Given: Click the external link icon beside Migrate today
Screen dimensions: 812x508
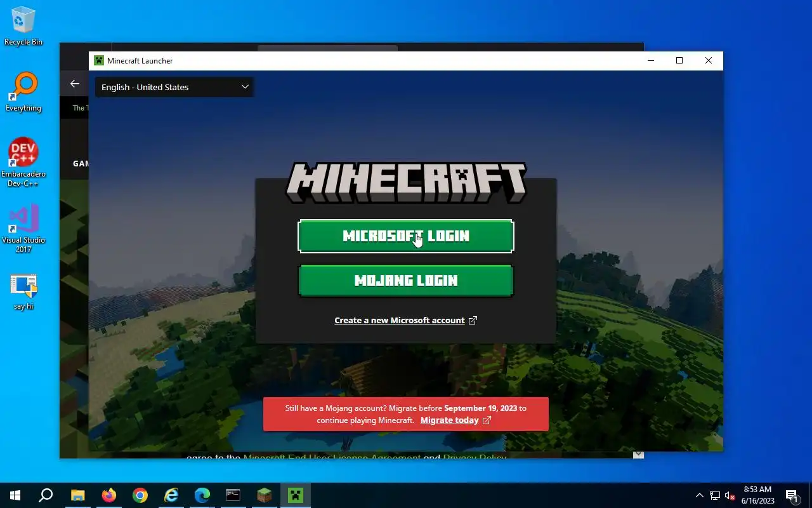Looking at the screenshot, I should [x=487, y=420].
